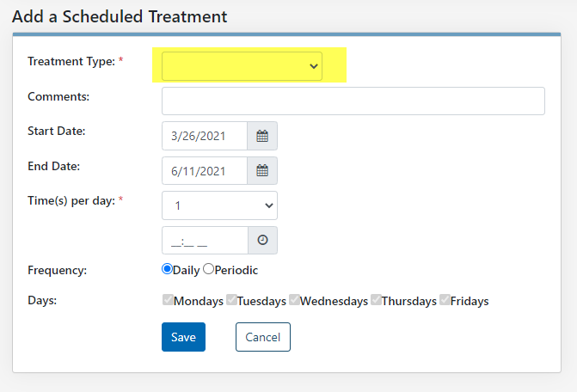The width and height of the screenshot is (577, 392).
Task: Open the Time(s) per day dropdown
Action: click(x=219, y=205)
